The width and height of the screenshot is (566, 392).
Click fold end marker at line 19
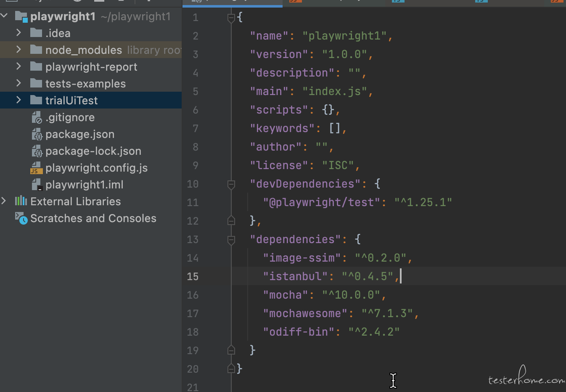(231, 350)
